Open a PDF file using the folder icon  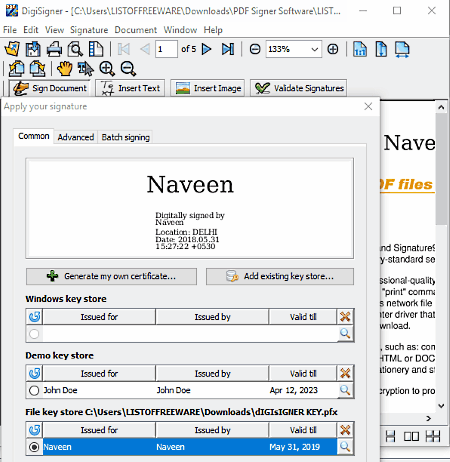point(12,49)
